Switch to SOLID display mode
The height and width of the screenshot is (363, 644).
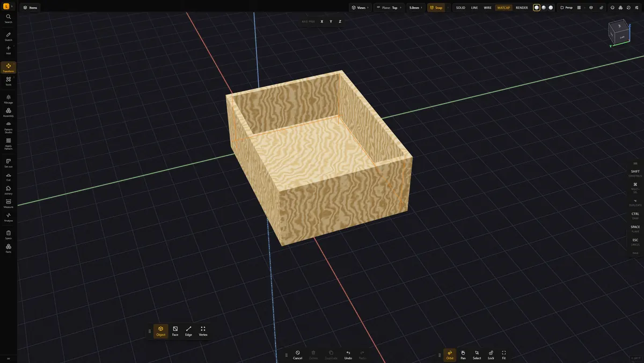[460, 8]
